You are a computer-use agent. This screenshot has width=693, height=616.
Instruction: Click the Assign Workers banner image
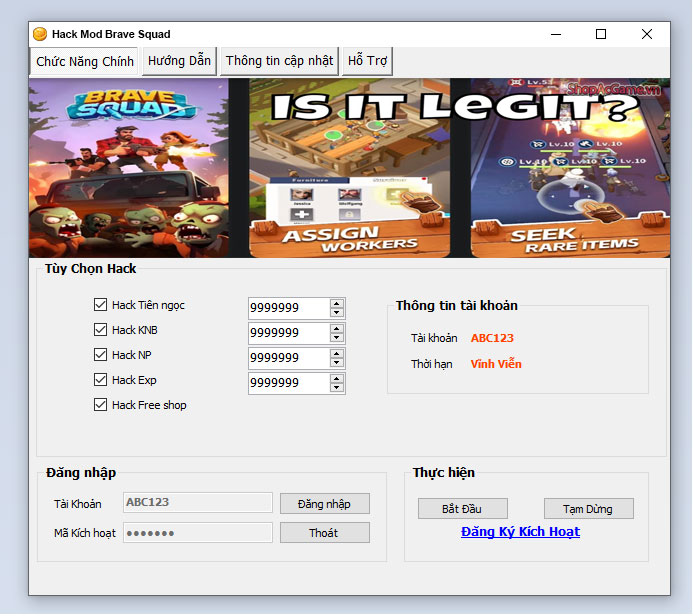click(350, 168)
